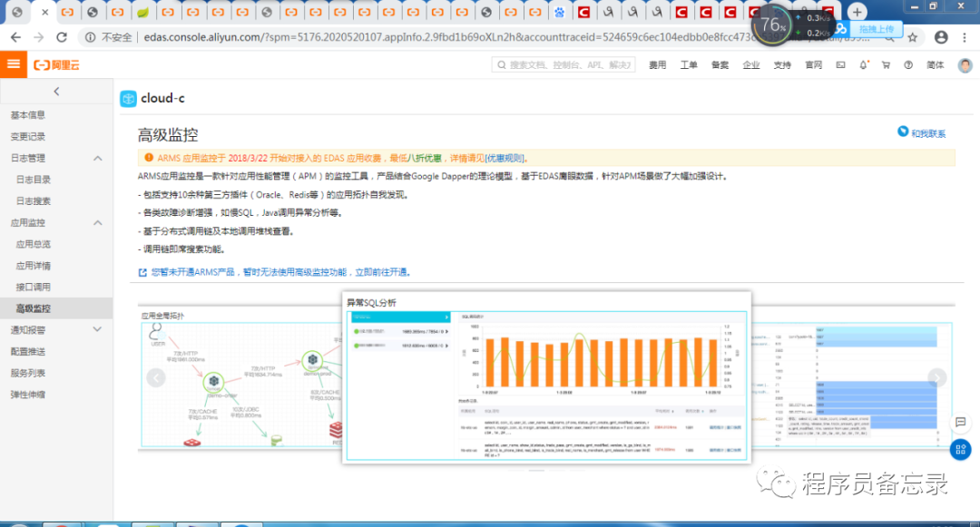Click 工单 in top navigation
This screenshot has width=980, height=527.
click(x=688, y=65)
